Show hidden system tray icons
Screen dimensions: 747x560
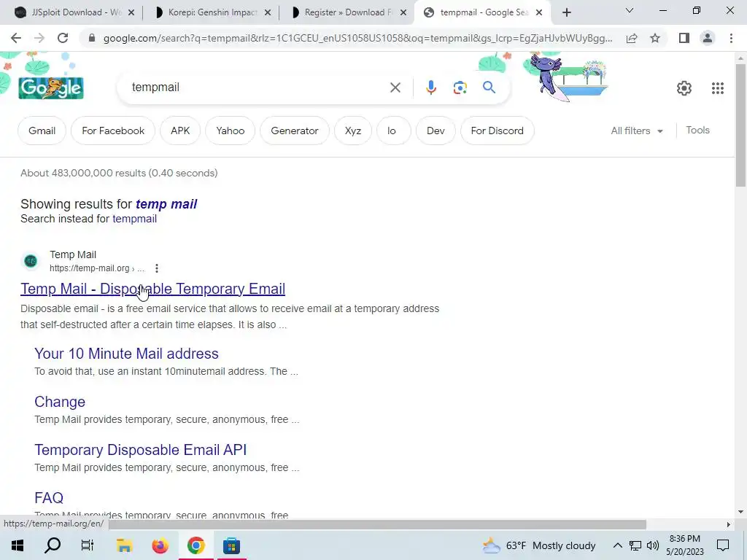[x=617, y=545]
